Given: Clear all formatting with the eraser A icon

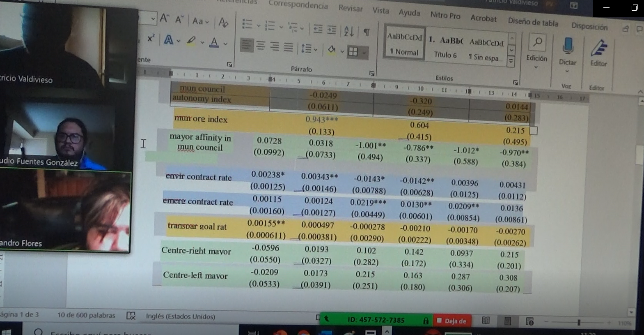Looking at the screenshot, I should pos(223,22).
